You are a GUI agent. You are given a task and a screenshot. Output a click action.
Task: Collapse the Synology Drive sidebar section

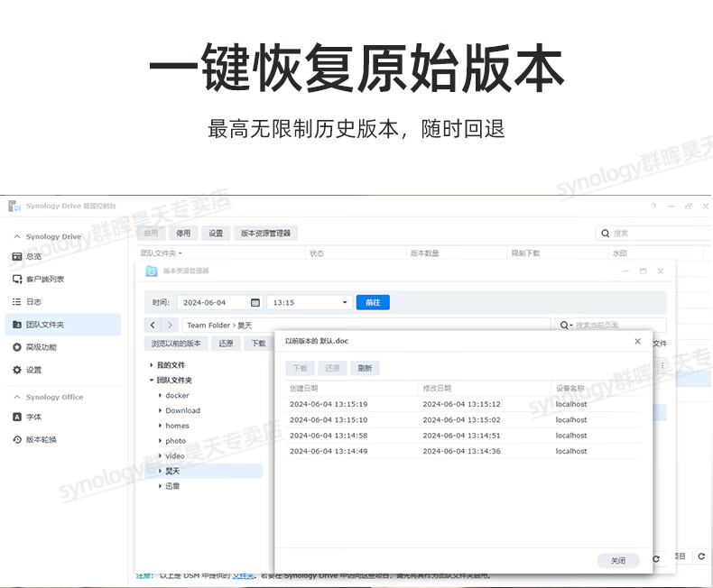tap(17, 236)
